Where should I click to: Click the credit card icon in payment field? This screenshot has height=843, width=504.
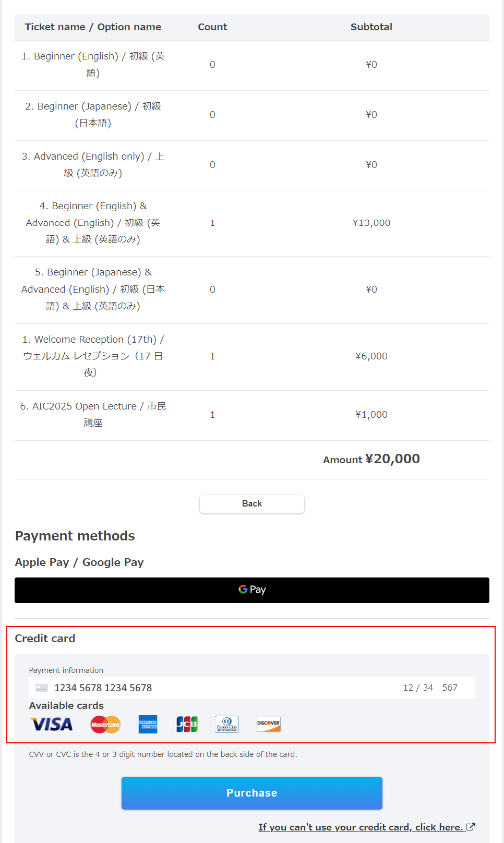[x=42, y=688]
